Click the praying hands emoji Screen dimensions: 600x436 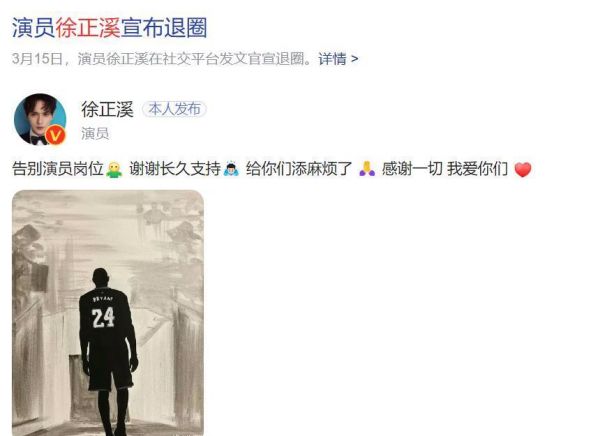(367, 169)
